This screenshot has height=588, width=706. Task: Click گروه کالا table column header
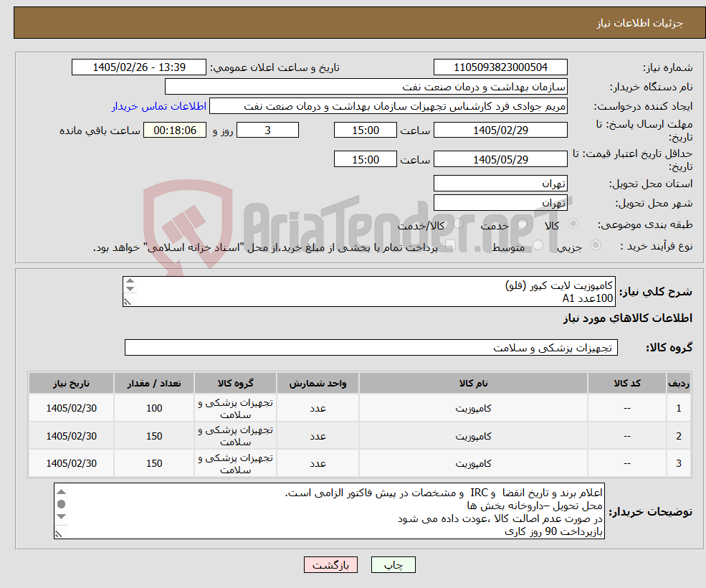235,383
